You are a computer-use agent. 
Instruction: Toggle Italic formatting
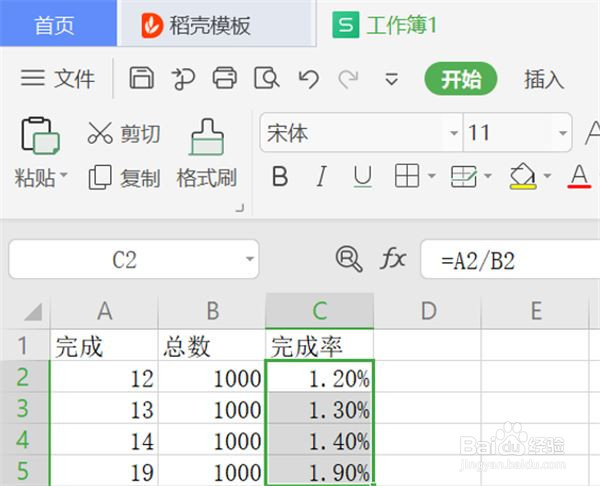click(321, 176)
